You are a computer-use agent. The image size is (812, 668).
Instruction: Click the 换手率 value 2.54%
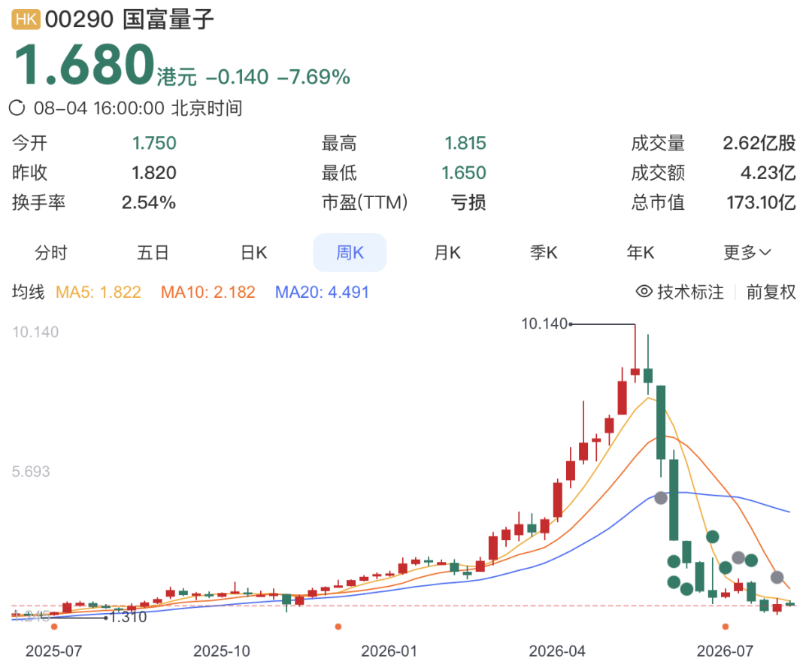pyautogui.click(x=149, y=202)
